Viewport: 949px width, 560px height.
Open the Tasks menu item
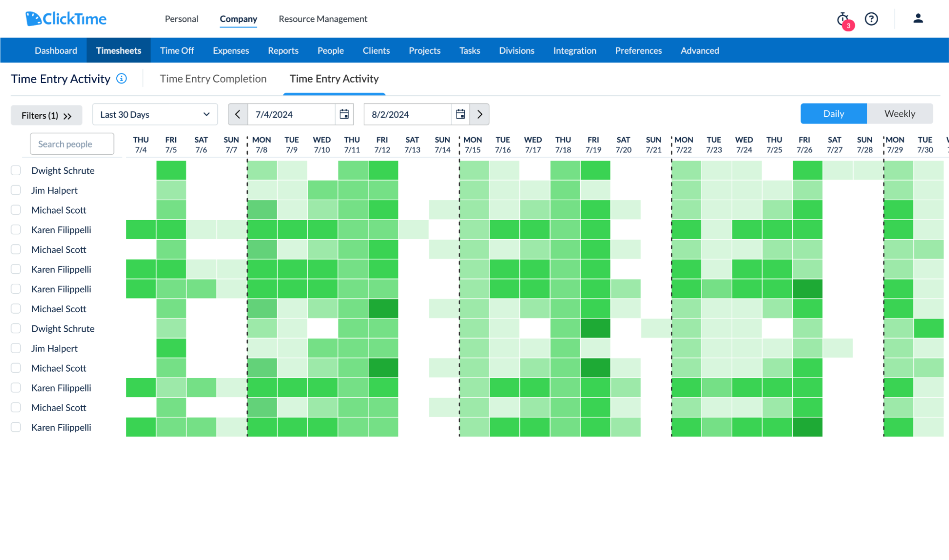(470, 50)
